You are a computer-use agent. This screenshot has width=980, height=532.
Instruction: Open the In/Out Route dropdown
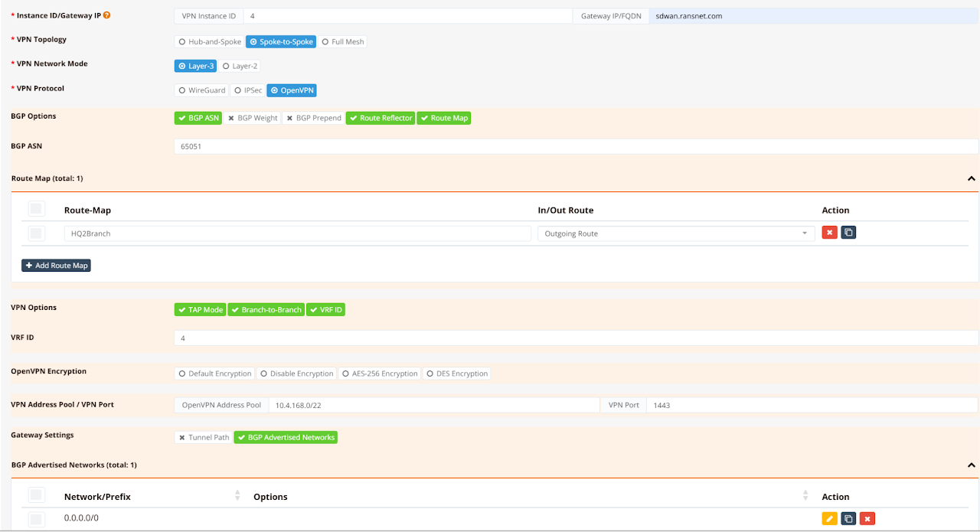[x=676, y=233]
